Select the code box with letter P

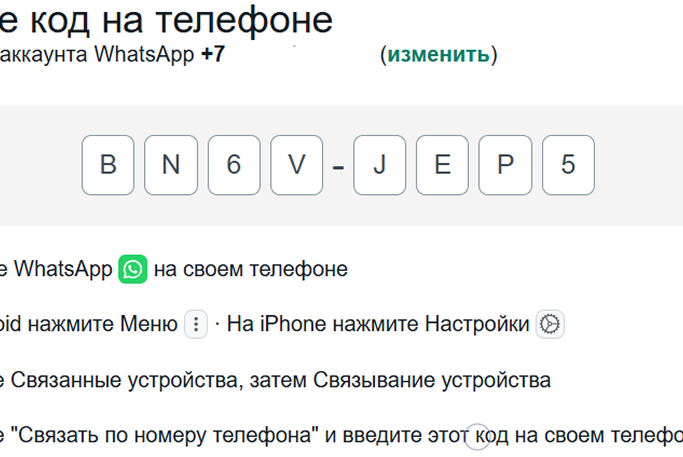point(505,164)
